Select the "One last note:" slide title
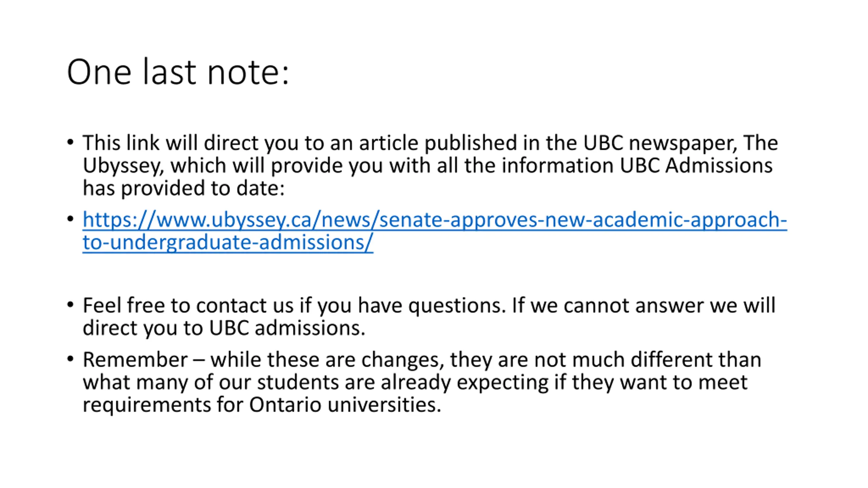 [178, 72]
